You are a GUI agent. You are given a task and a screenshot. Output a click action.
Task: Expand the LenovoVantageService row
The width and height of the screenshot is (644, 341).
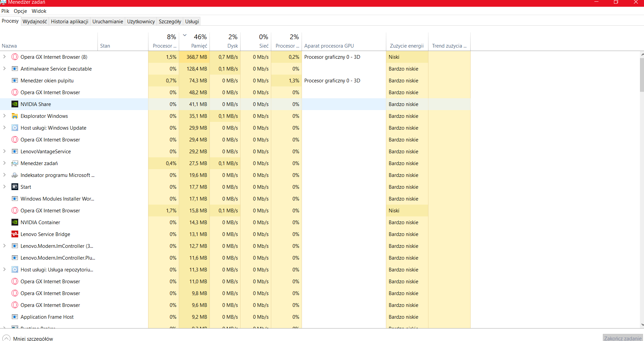4,151
